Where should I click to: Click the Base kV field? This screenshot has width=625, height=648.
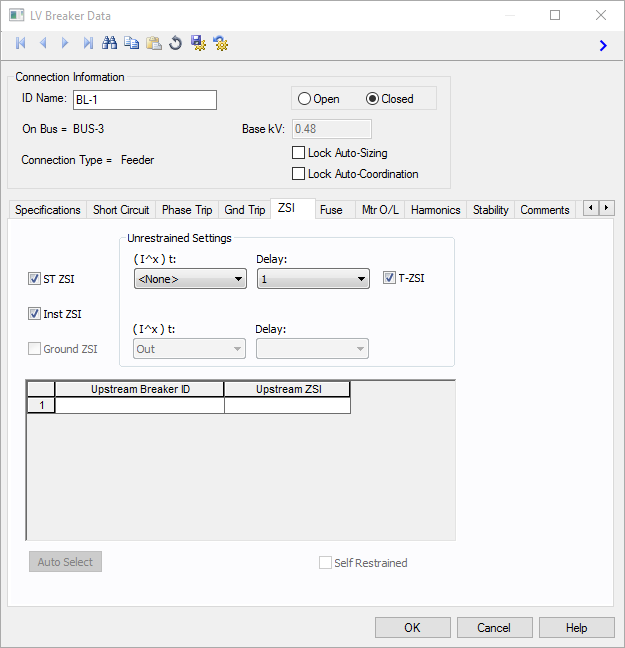[332, 129]
